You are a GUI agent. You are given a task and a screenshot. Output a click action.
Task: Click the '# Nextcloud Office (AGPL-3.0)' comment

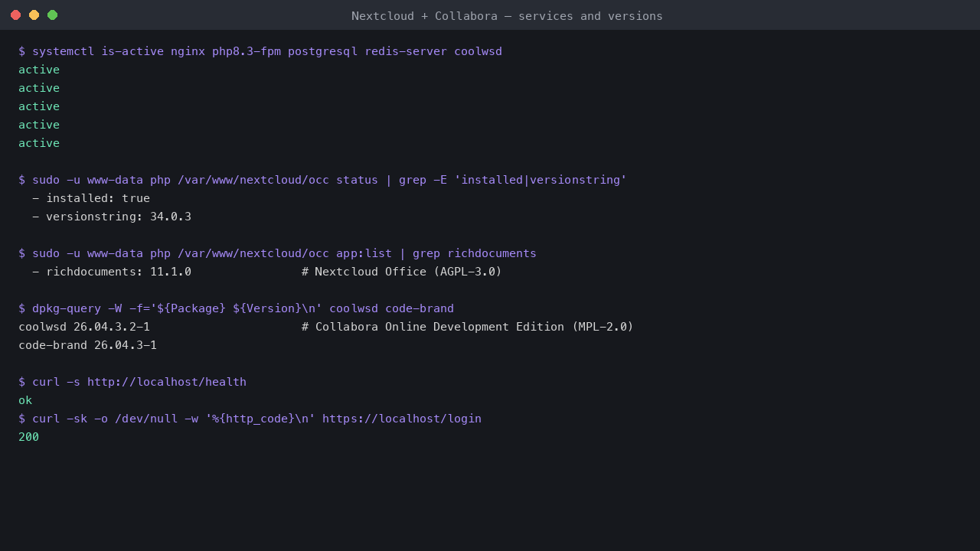pos(402,272)
